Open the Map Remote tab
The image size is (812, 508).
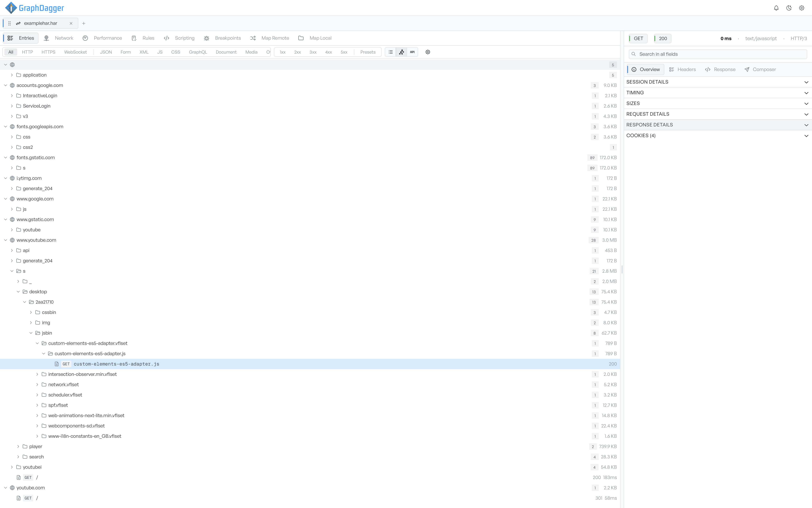[269, 38]
